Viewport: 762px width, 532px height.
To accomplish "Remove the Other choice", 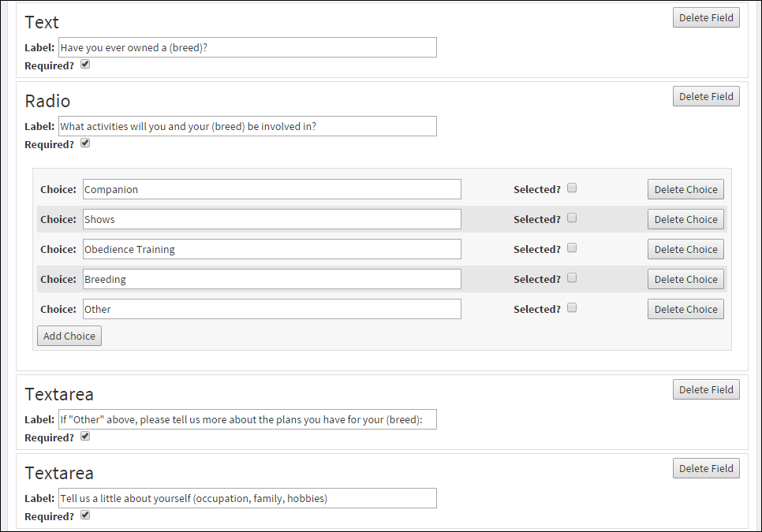I will pyautogui.click(x=685, y=309).
